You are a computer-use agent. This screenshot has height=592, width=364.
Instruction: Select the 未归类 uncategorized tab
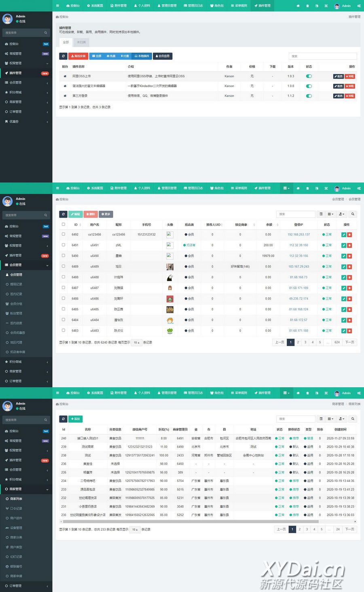(x=81, y=42)
